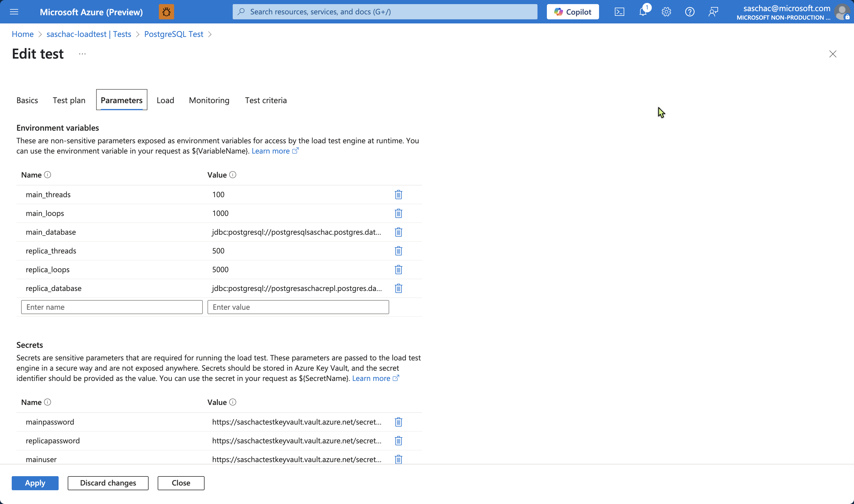Focus the search resources box
The width and height of the screenshot is (854, 504).
[x=385, y=12]
